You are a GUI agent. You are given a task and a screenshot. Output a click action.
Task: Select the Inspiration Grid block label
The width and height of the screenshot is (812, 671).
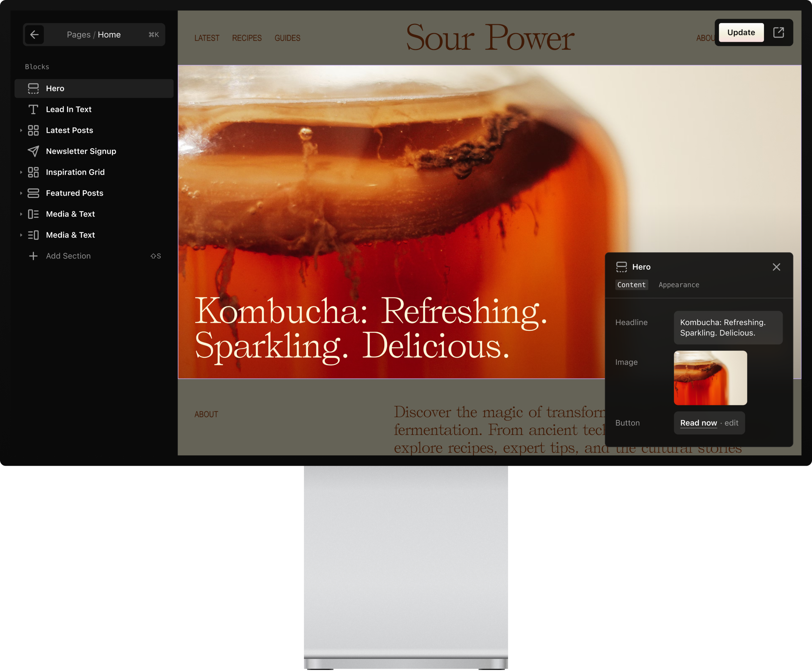75,172
